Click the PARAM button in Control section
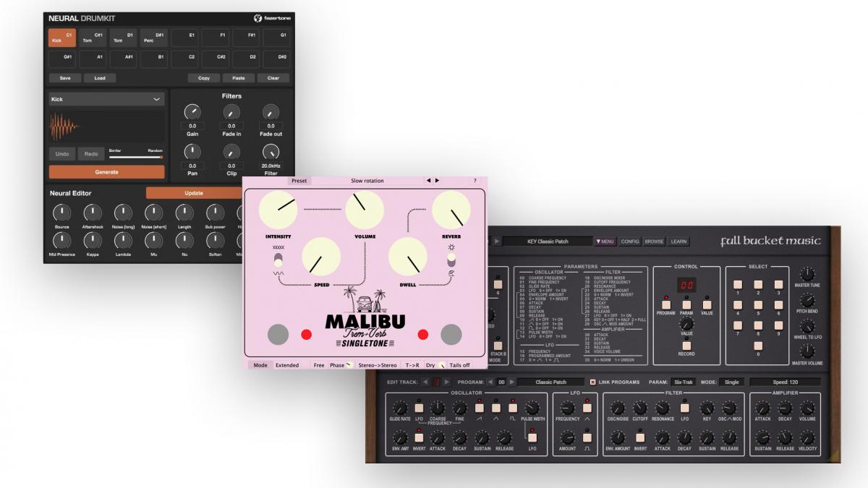Image resolution: width=868 pixels, height=488 pixels. pyautogui.click(x=686, y=304)
